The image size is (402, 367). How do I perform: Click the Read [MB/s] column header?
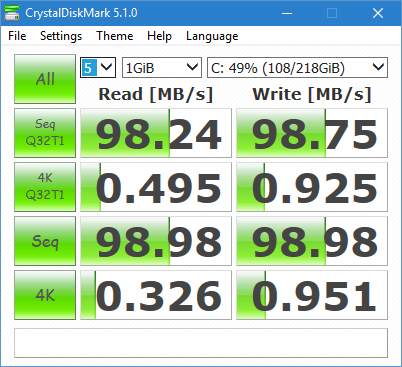pyautogui.click(x=156, y=94)
